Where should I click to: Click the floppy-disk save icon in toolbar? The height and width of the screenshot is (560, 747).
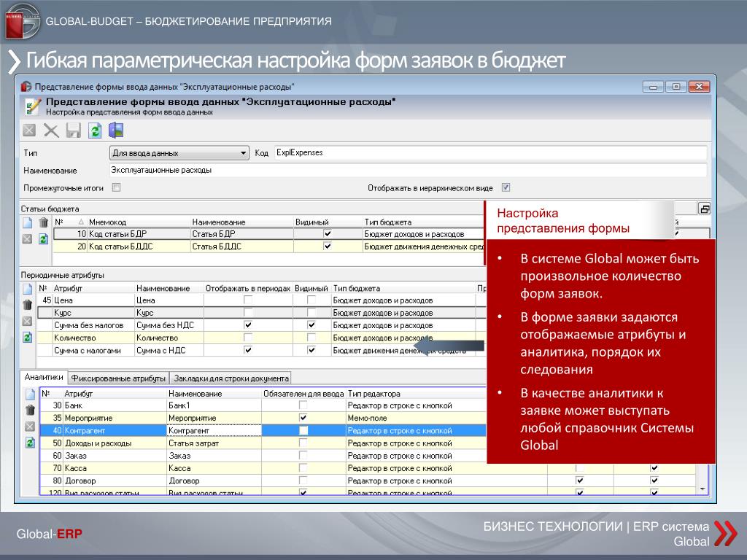pos(74,131)
